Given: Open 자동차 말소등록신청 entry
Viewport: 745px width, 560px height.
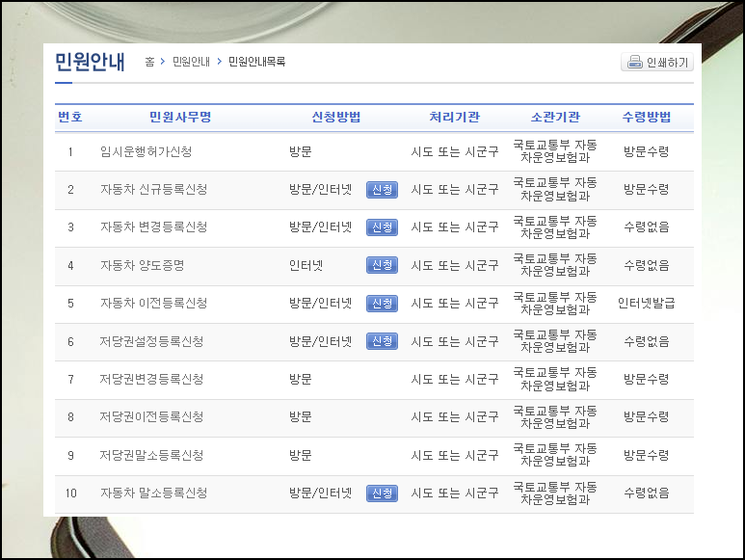Looking at the screenshot, I should [x=153, y=493].
